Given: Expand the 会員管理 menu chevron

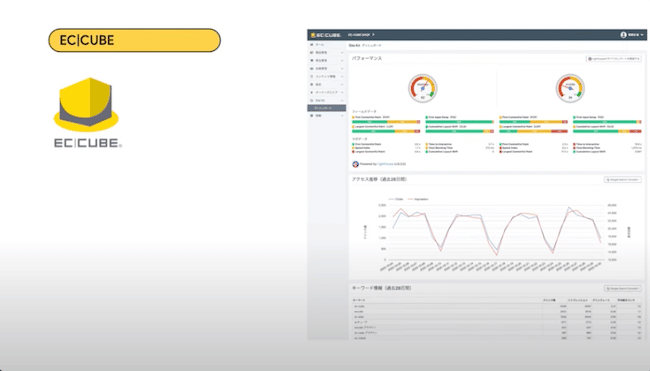Looking at the screenshot, I should (x=342, y=68).
